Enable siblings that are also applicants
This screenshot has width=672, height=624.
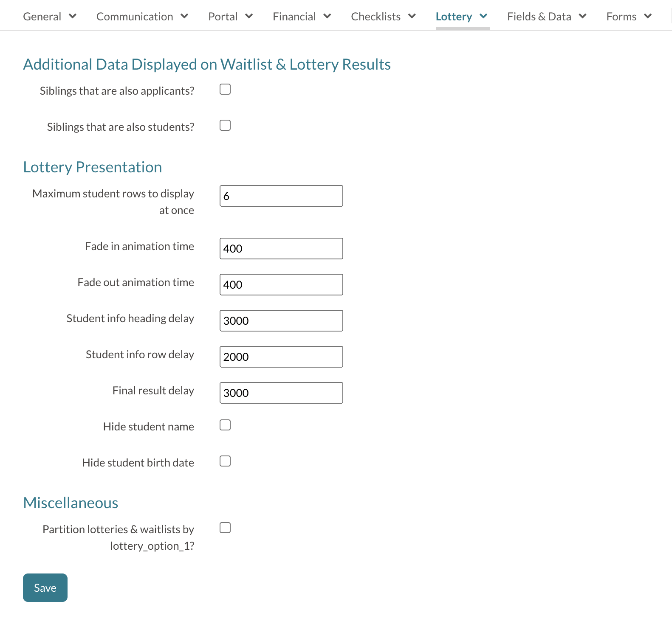225,89
